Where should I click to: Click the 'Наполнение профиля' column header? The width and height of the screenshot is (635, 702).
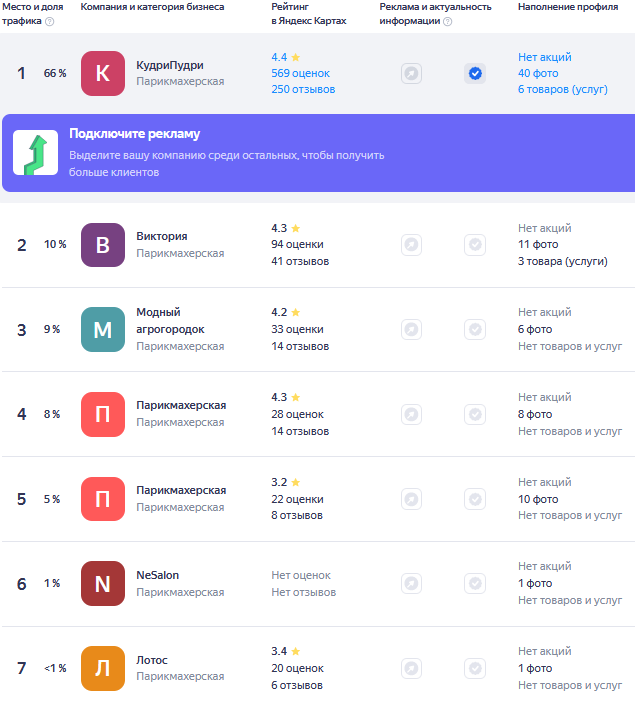click(568, 7)
